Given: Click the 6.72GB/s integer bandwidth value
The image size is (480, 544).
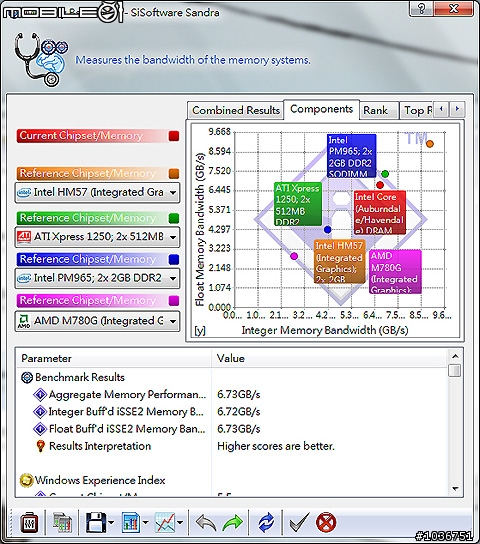Looking at the screenshot, I should click(x=239, y=412).
